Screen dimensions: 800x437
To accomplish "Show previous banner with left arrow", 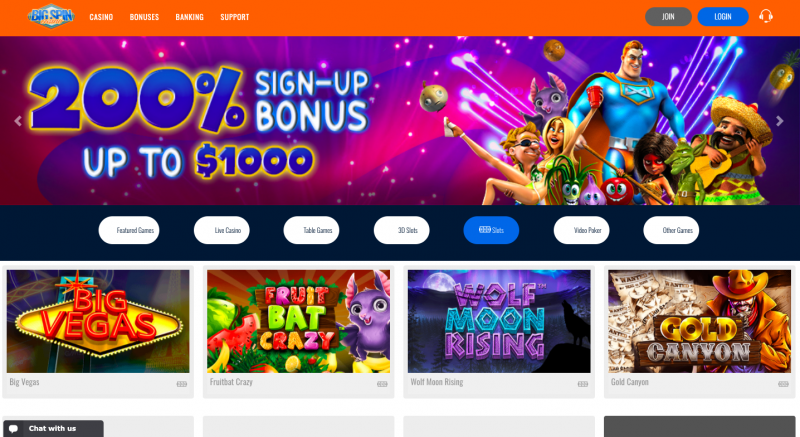I will point(18,121).
